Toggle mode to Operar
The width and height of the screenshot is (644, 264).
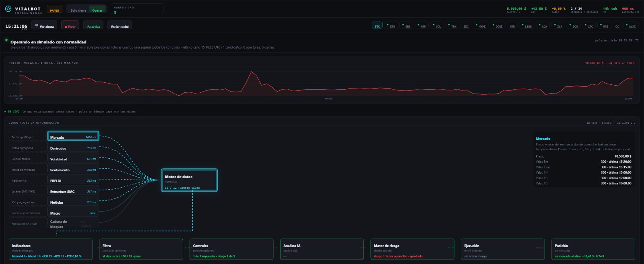point(97,10)
